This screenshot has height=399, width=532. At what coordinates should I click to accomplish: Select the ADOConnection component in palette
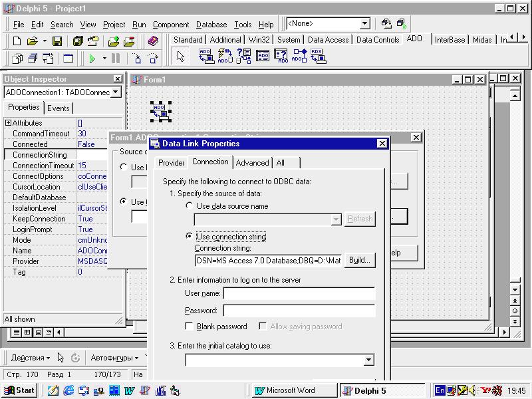(206, 56)
